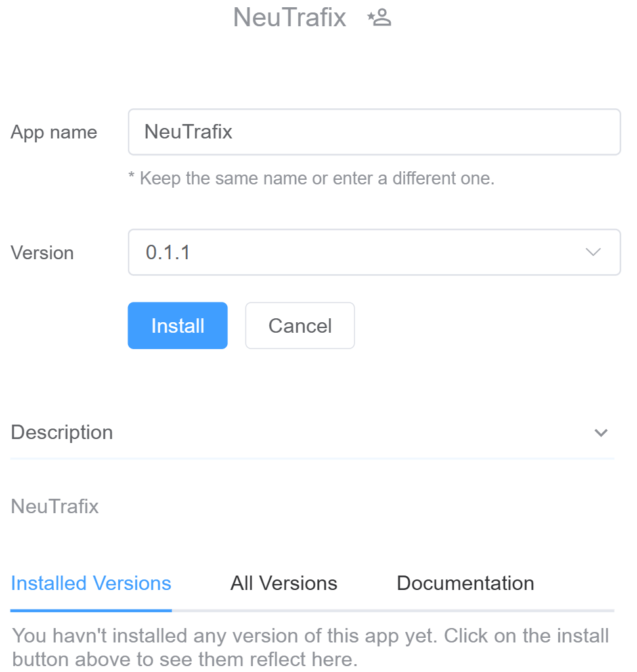
Task: Switch to the All Versions tab
Action: [284, 583]
